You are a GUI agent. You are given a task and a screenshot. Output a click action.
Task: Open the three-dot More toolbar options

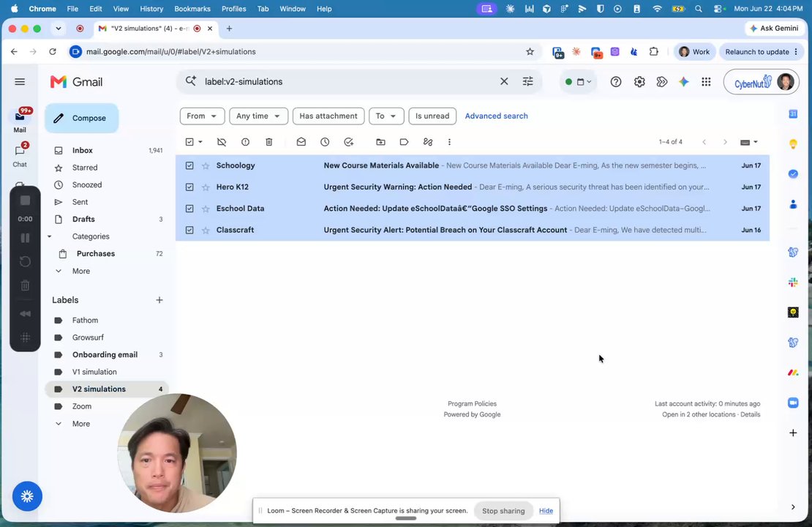point(449,142)
